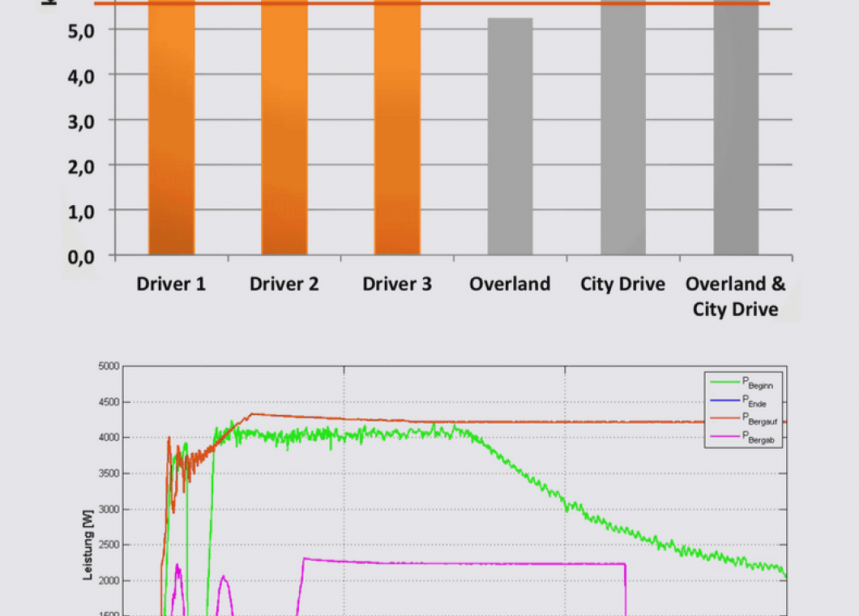Image resolution: width=859 pixels, height=616 pixels.
Task: Select the "4,0" y-axis value
Action: point(81,77)
